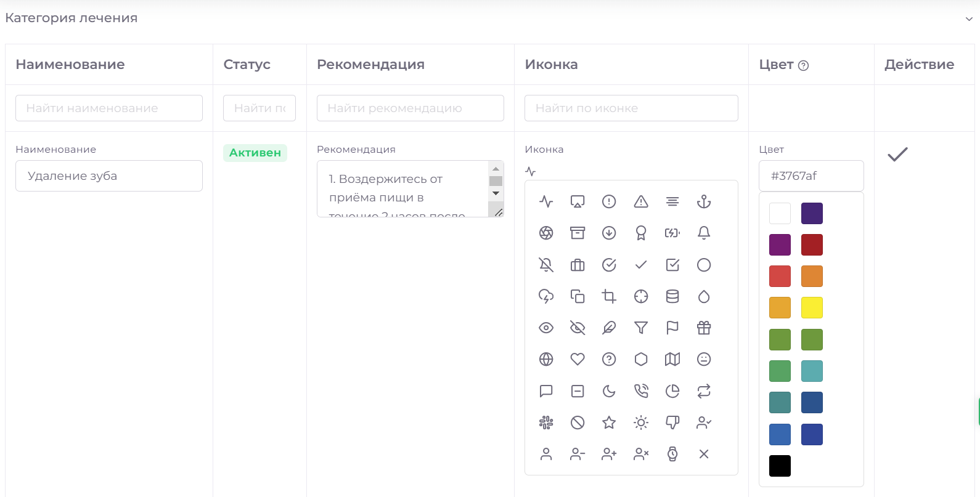Select the check-square icon

click(x=672, y=265)
